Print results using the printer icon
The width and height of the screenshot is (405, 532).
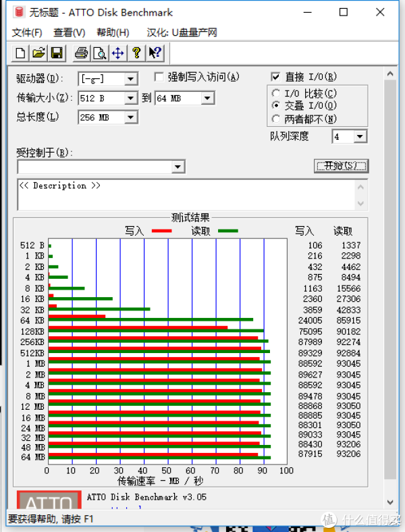[x=82, y=53]
